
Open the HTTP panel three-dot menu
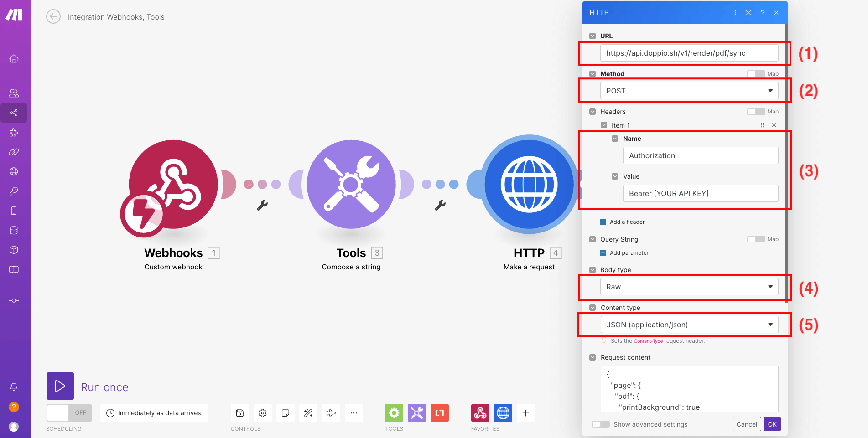[x=735, y=13]
